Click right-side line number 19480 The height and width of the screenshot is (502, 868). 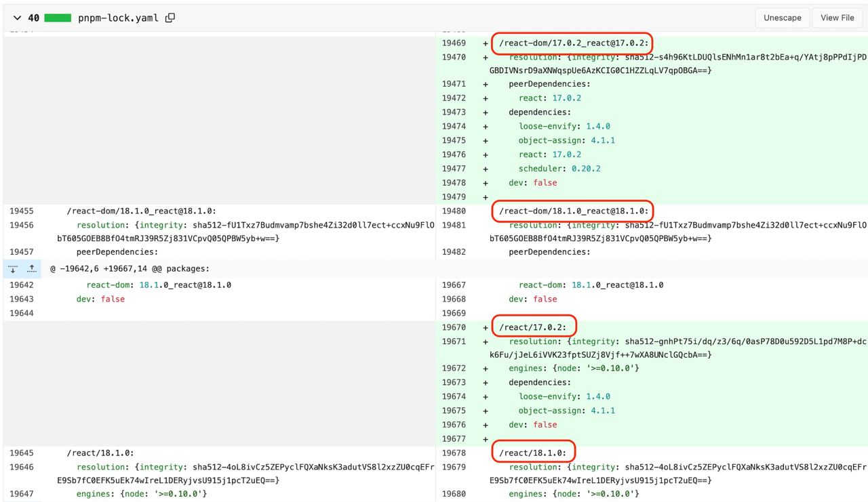coord(454,211)
